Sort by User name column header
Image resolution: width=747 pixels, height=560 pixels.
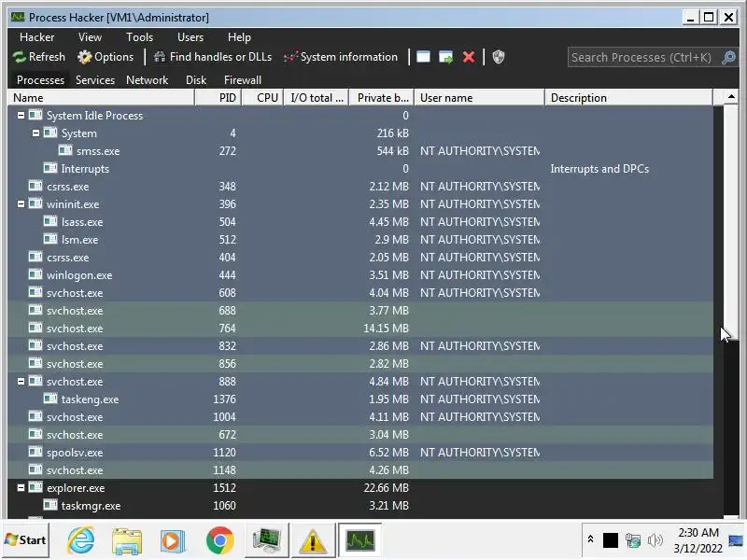479,98
